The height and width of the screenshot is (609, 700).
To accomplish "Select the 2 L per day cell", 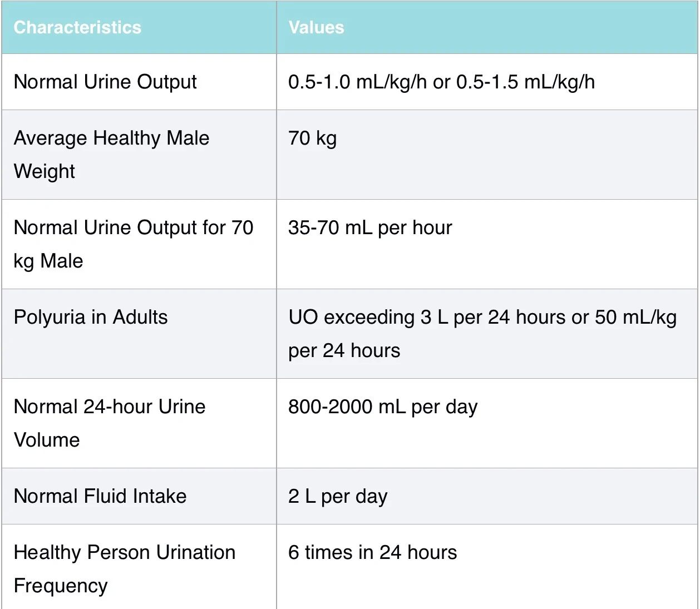I will coord(487,496).
